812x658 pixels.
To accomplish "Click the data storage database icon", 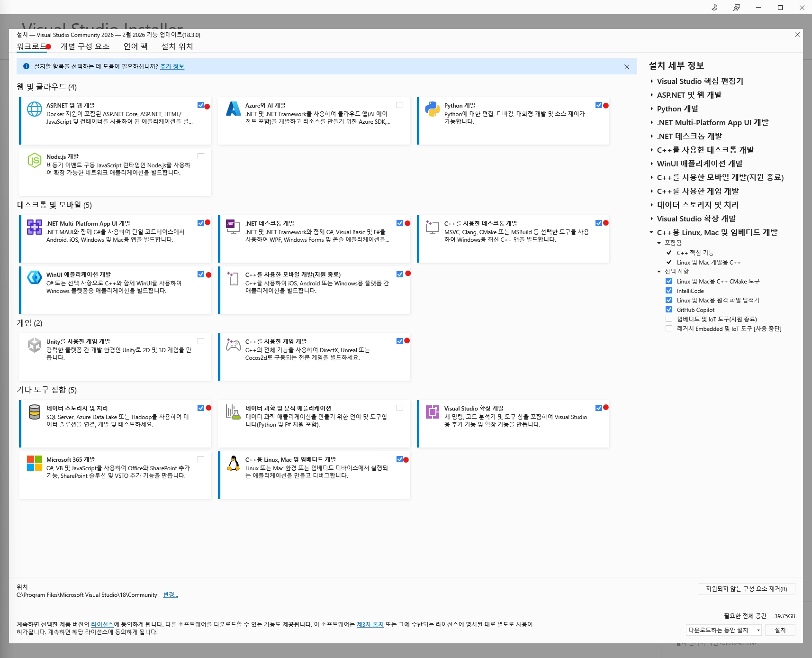I will coord(34,412).
